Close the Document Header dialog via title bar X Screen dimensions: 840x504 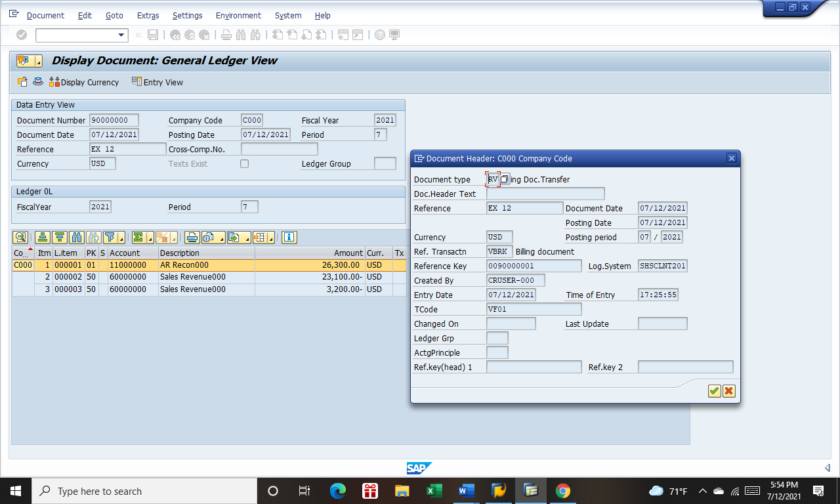click(732, 158)
